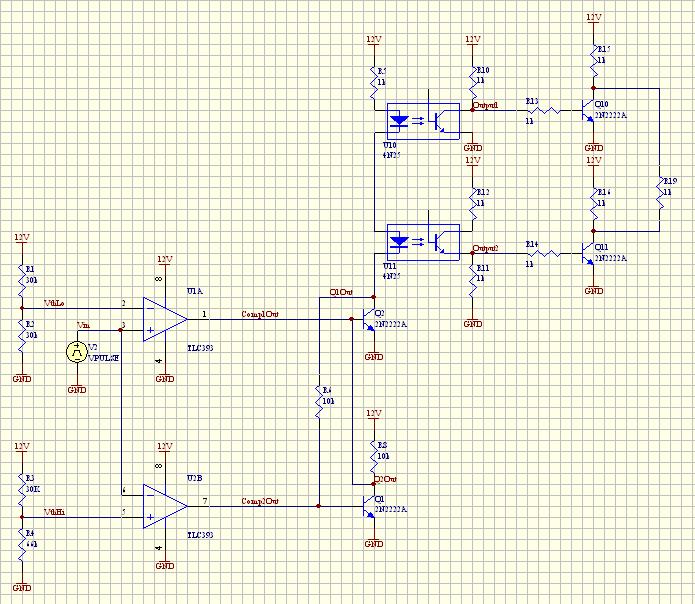The height and width of the screenshot is (604, 695).
Task: Select horizontal resistor R13 symbol
Action: [x=544, y=110]
